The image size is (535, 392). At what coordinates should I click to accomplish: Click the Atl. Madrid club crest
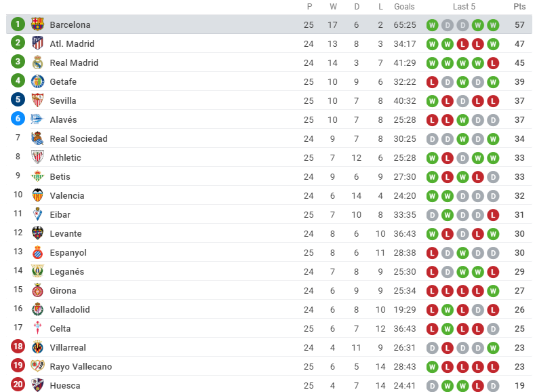point(37,43)
